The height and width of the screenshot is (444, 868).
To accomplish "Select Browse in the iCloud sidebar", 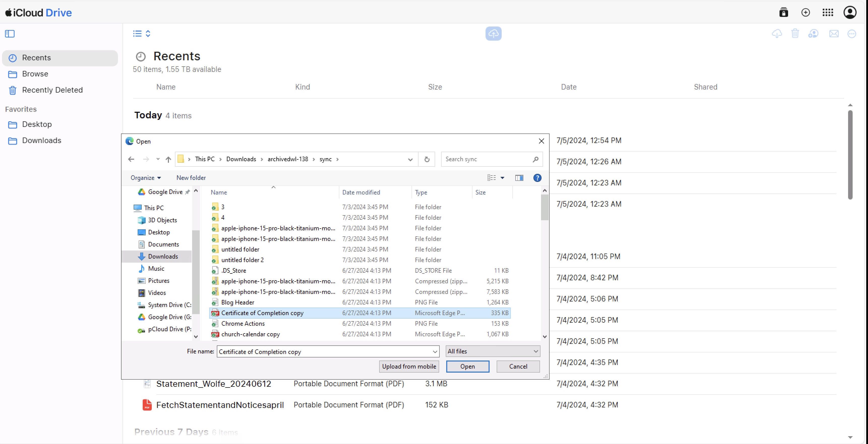I will coord(60,74).
